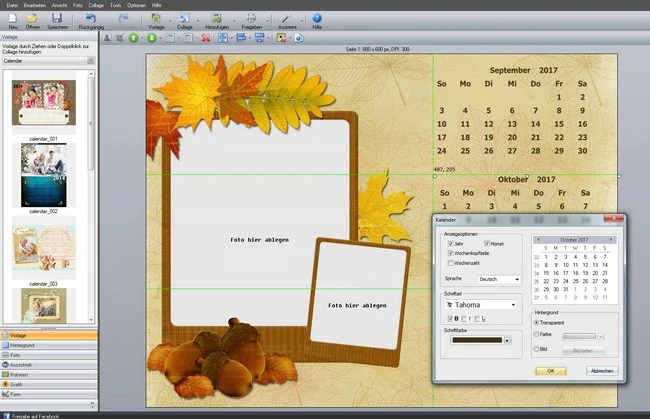Click the Schriftfarbe dark brown swatch
Image resolution: width=650 pixels, height=419 pixels.
pos(477,340)
